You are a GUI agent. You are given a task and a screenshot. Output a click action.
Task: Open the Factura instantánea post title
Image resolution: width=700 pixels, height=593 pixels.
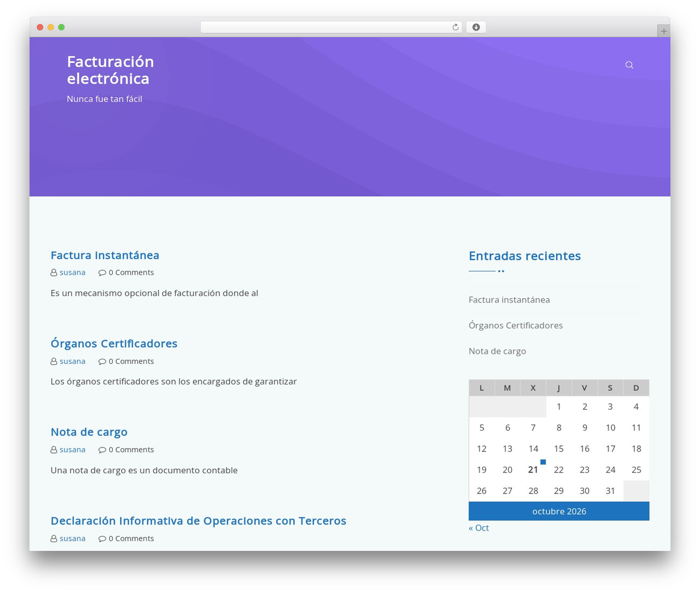click(105, 255)
